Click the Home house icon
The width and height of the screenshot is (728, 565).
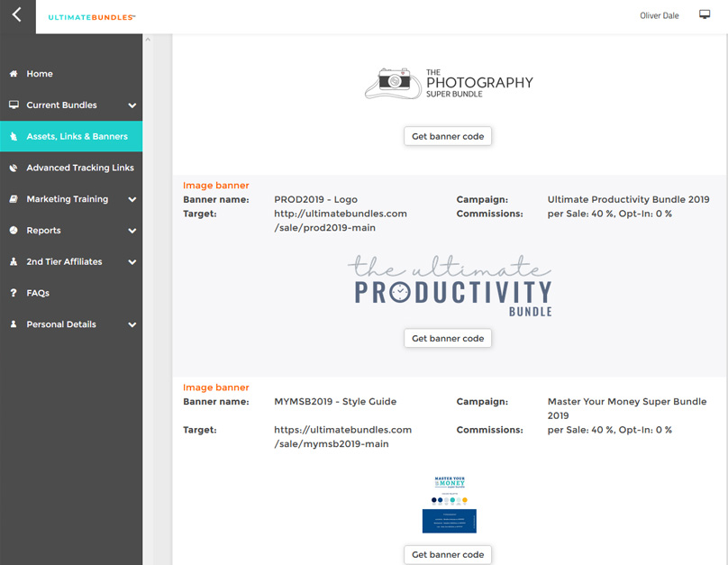14,73
